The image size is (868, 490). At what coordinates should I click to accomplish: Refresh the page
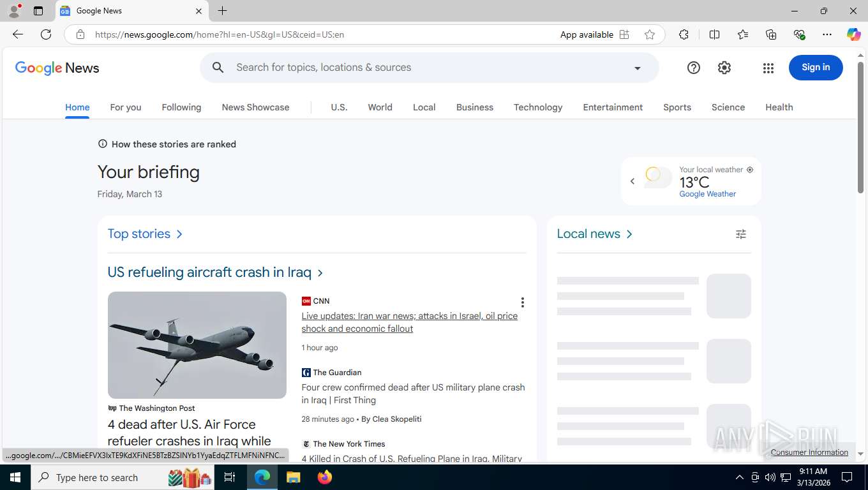click(46, 34)
